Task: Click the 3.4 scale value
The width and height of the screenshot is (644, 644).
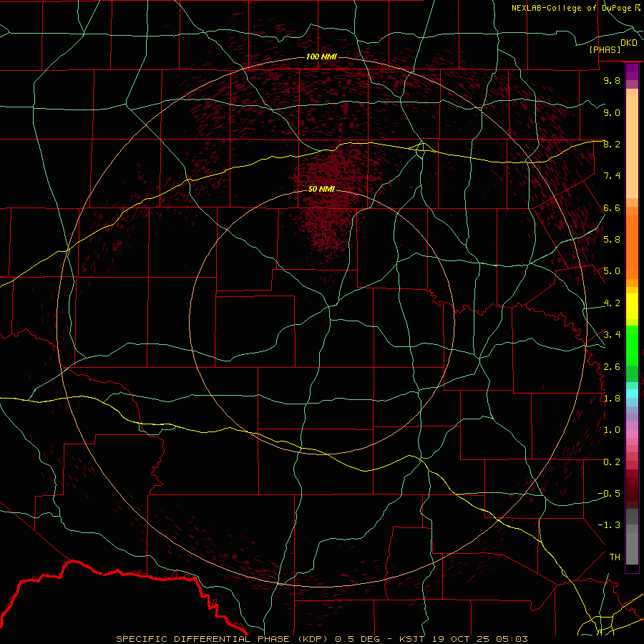Action: pos(612,334)
